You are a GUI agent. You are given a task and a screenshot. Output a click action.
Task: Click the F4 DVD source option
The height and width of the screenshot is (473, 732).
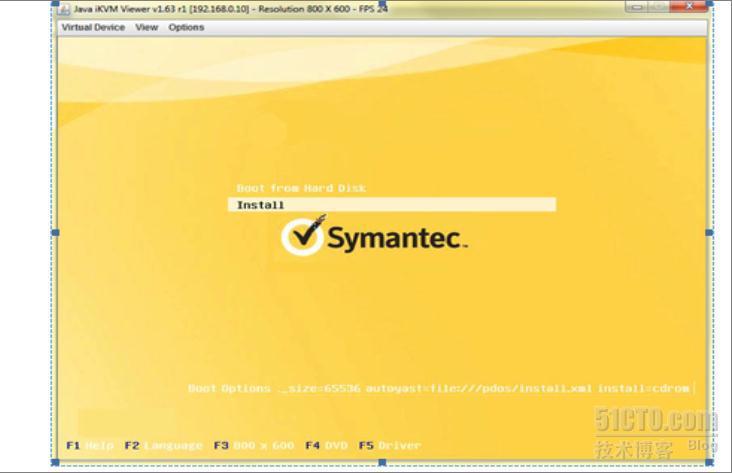(x=326, y=445)
